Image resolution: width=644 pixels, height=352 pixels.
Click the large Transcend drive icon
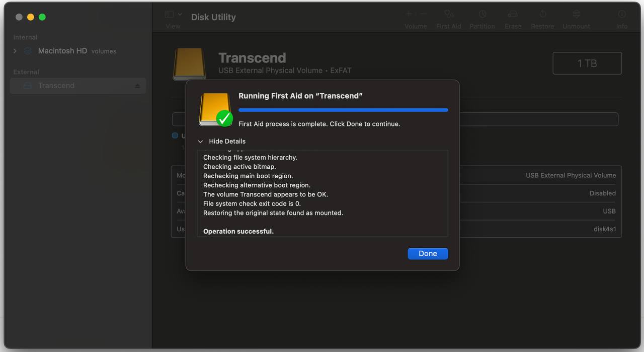pyautogui.click(x=189, y=64)
